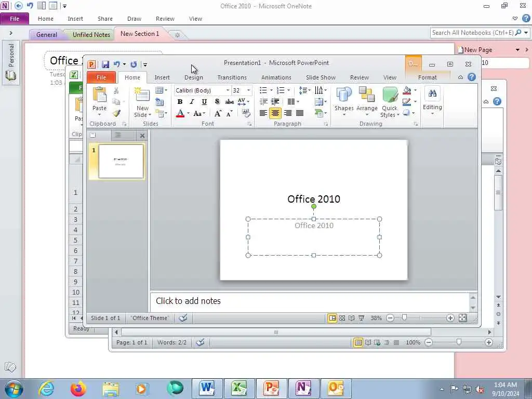This screenshot has width=532, height=399.
Task: Click the Fit slide to window icon
Action: tap(462, 318)
